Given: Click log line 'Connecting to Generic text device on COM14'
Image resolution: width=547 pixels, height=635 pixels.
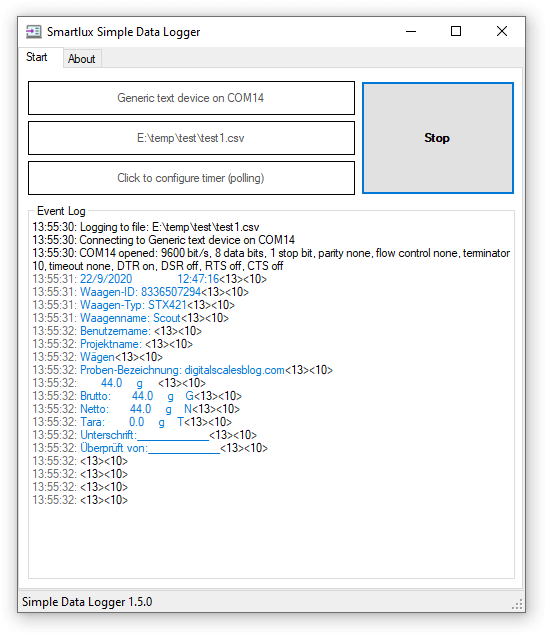Looking at the screenshot, I should (x=164, y=240).
